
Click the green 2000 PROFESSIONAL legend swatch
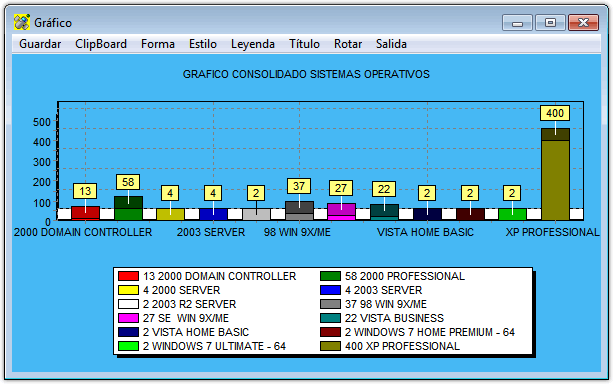[330, 276]
